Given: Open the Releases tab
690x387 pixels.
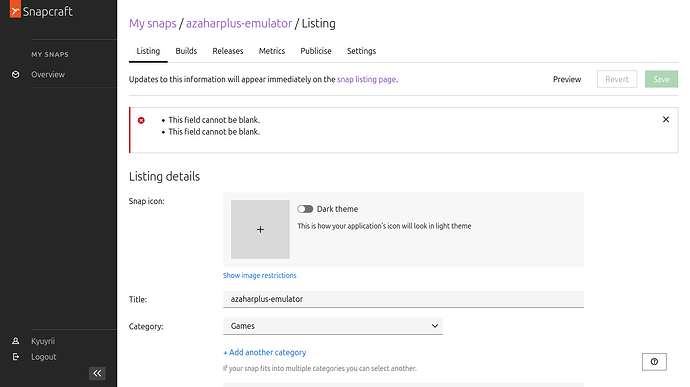Looking at the screenshot, I should 228,51.
